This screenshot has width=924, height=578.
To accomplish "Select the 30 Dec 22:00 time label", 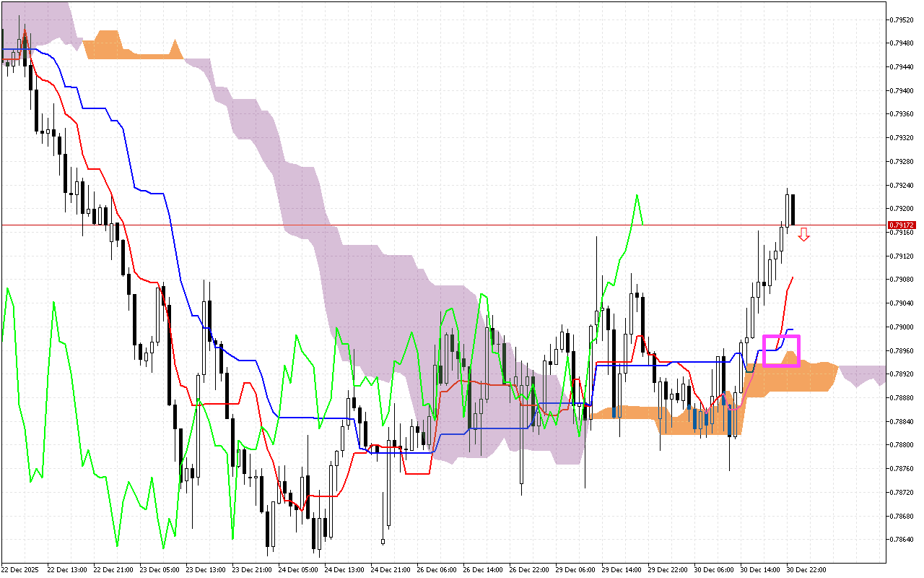I will tap(806, 569).
